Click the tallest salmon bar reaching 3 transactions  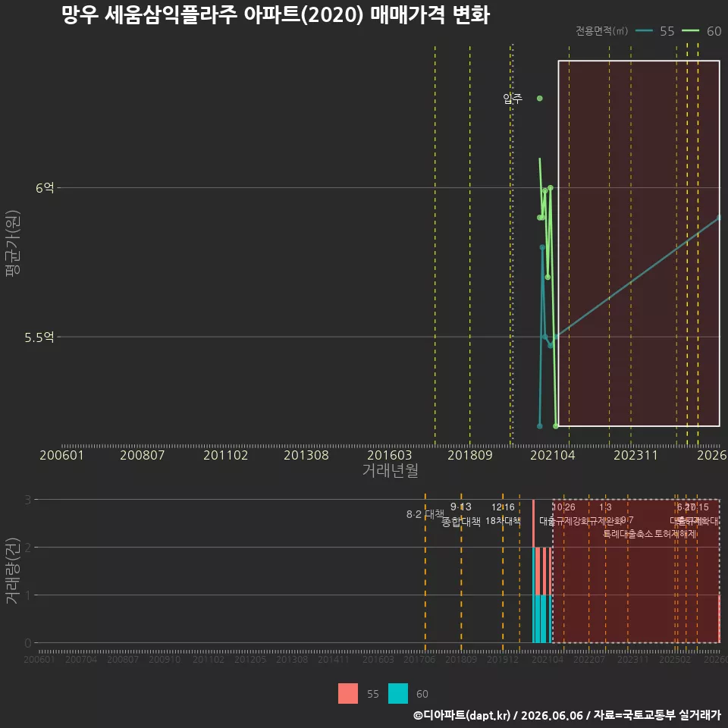point(533,523)
